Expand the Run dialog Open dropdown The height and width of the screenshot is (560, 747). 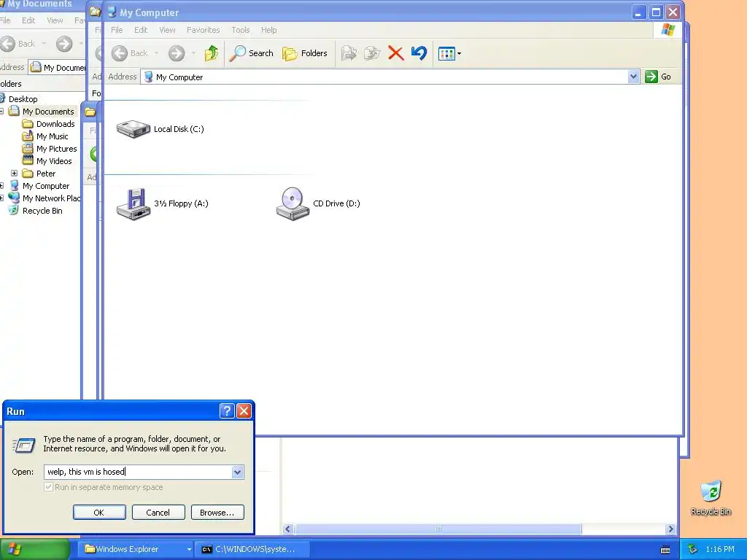pos(238,472)
